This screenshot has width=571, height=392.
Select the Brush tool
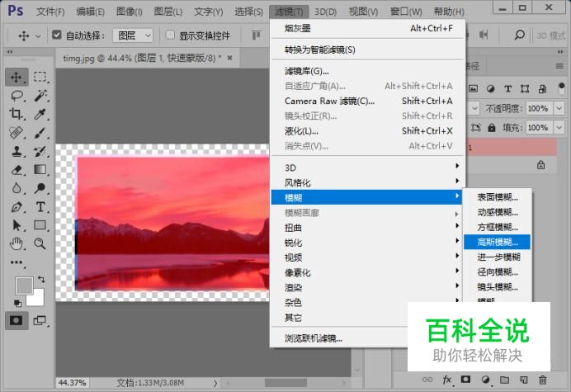[x=40, y=133]
